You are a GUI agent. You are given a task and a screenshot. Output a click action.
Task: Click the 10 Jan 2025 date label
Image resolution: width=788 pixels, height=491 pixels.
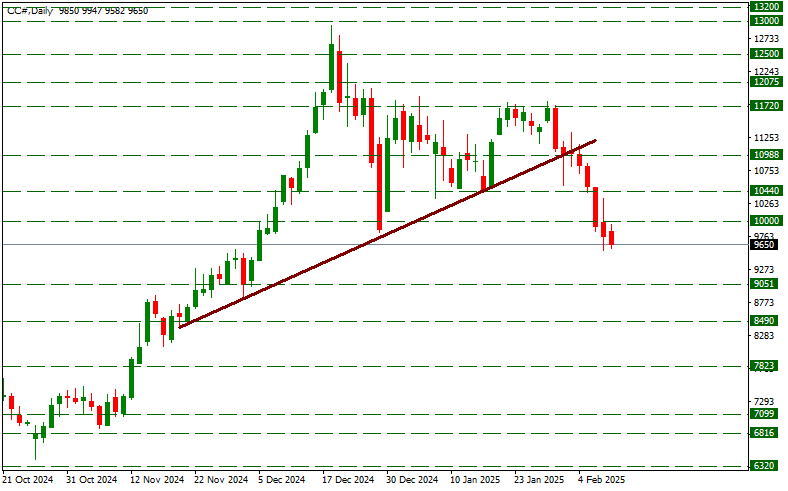(475, 480)
